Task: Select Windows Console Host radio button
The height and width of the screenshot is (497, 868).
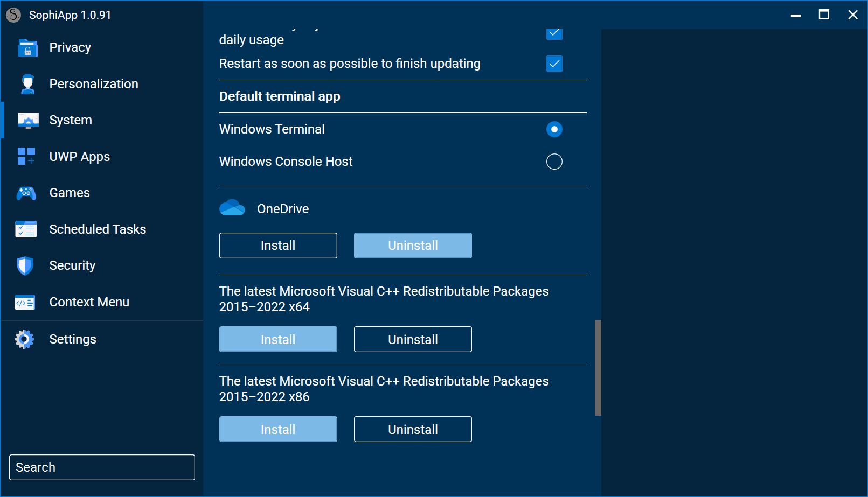Action: [x=554, y=162]
